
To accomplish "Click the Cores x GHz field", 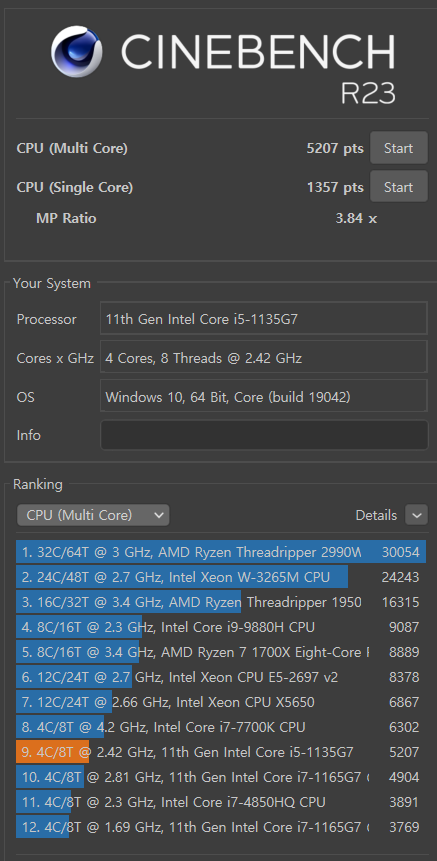I will pyautogui.click(x=264, y=358).
